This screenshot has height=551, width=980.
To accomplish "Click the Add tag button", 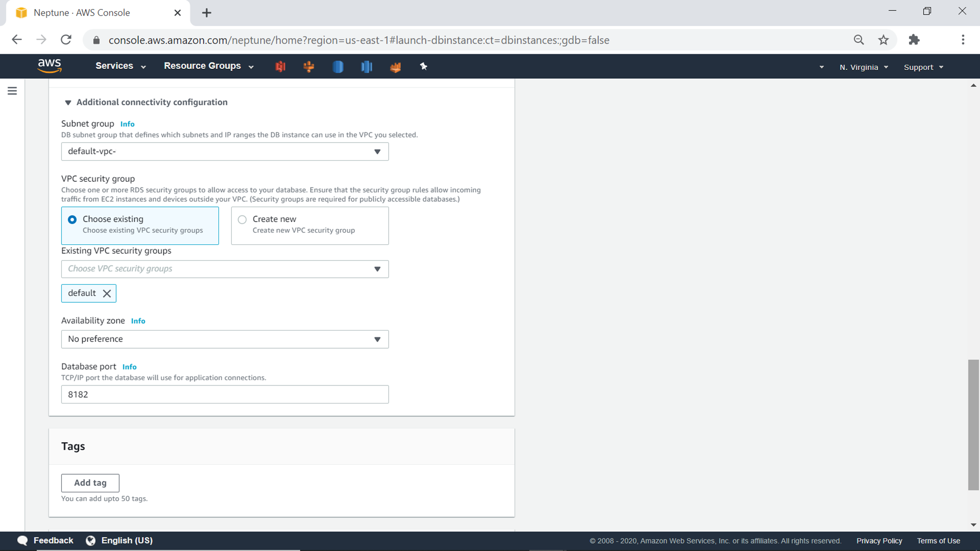I will click(90, 483).
